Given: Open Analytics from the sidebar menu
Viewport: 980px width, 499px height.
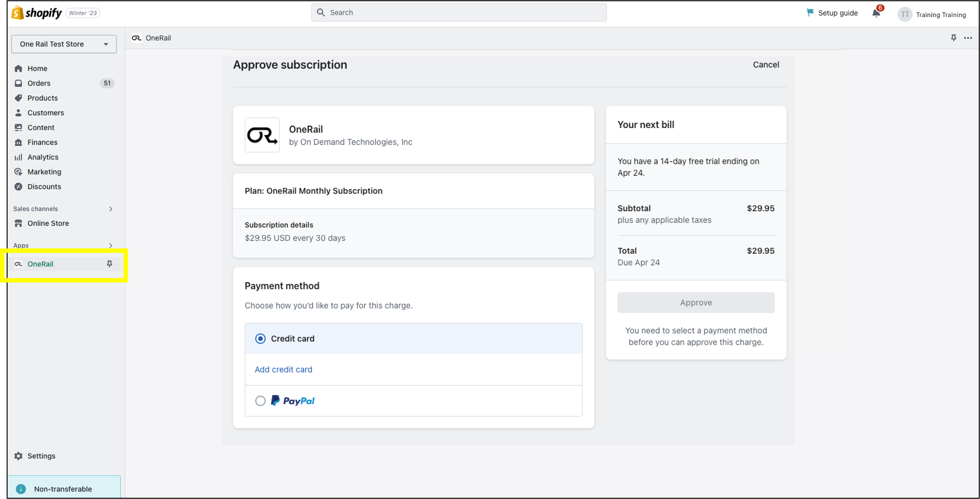Looking at the screenshot, I should [x=43, y=157].
